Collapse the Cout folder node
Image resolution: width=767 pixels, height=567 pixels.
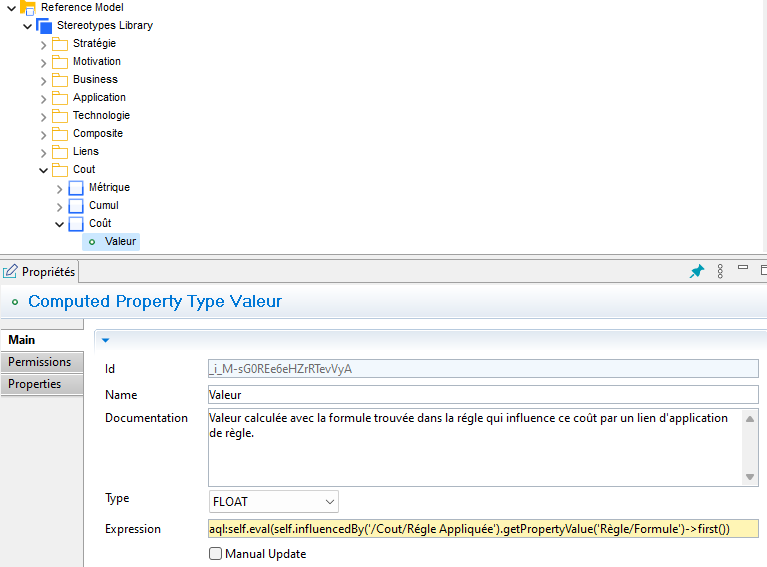coord(43,170)
